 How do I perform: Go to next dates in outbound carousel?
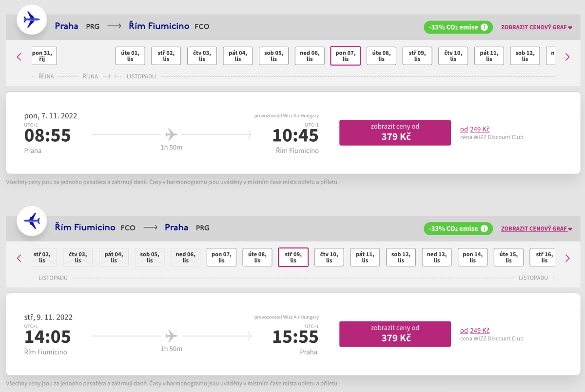[x=567, y=56]
